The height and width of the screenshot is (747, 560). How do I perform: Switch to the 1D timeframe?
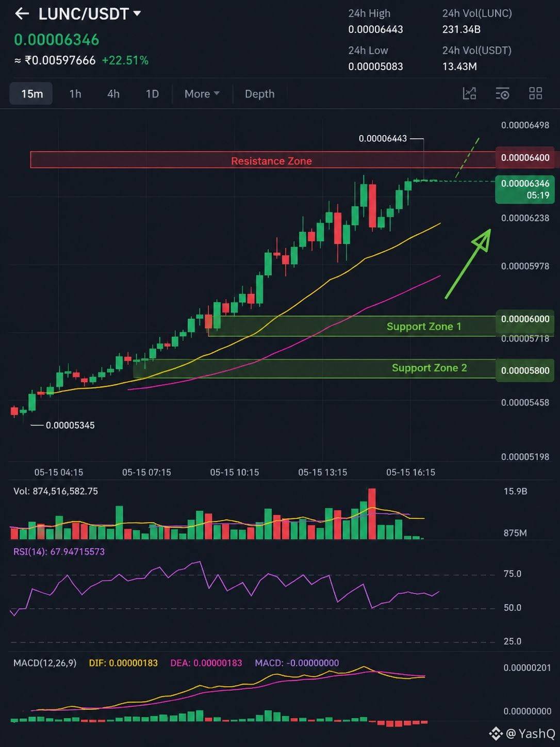(152, 94)
